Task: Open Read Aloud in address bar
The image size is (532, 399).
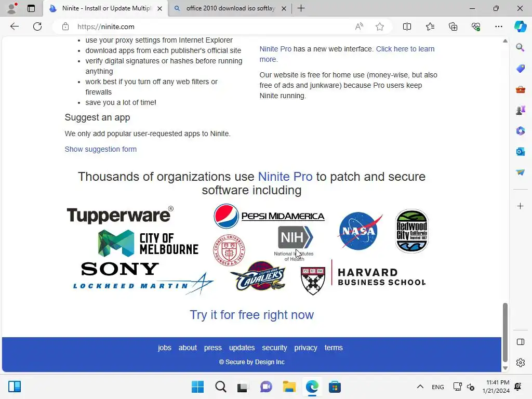Action: point(359,26)
